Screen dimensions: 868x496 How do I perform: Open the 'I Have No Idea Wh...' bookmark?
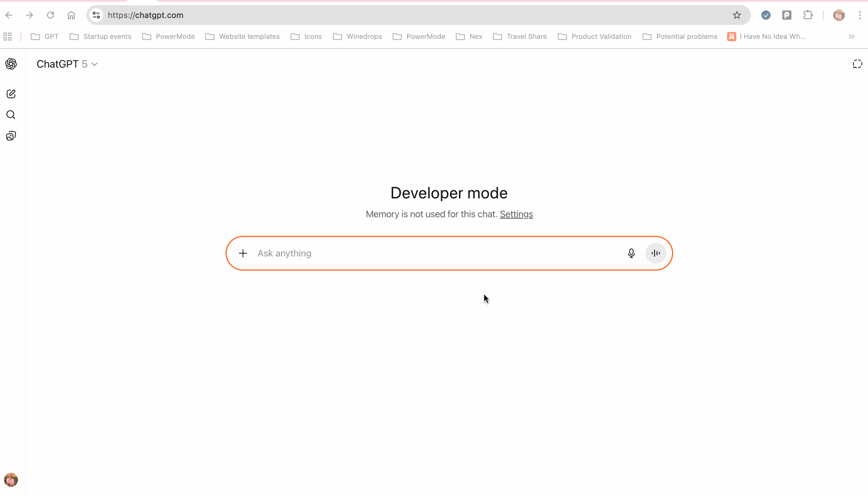click(x=766, y=37)
